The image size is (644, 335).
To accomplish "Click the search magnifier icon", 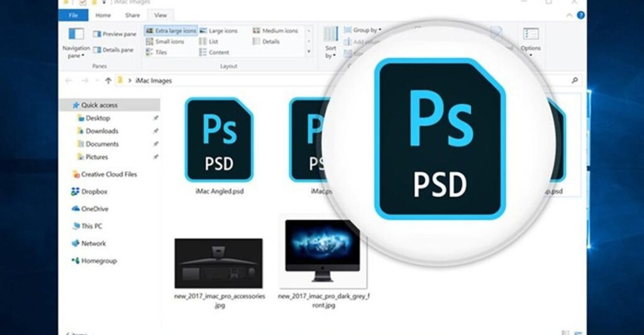I will [x=575, y=80].
